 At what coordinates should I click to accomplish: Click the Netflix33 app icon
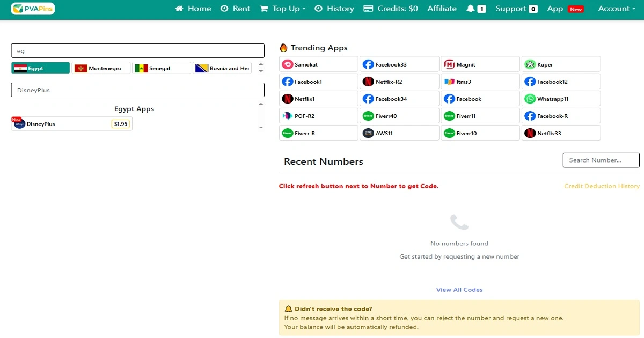tap(530, 133)
